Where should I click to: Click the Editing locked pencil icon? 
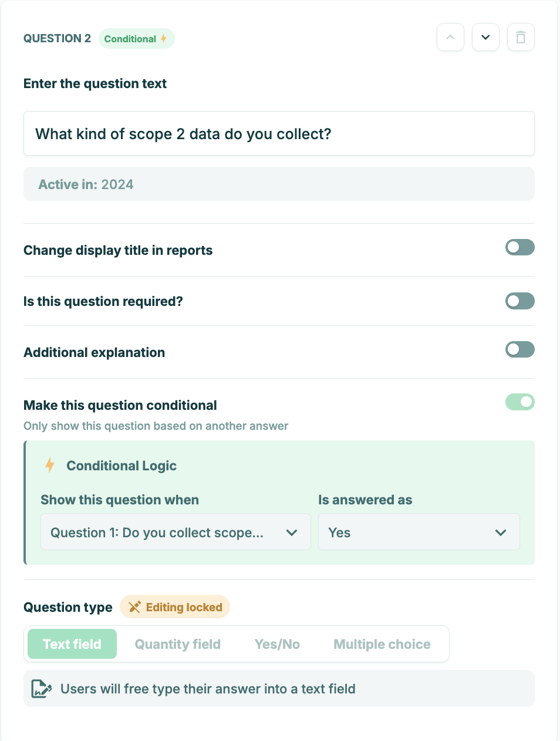click(x=134, y=607)
